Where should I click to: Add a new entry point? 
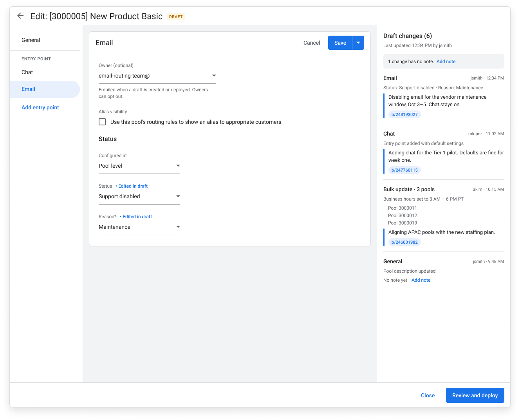point(40,107)
